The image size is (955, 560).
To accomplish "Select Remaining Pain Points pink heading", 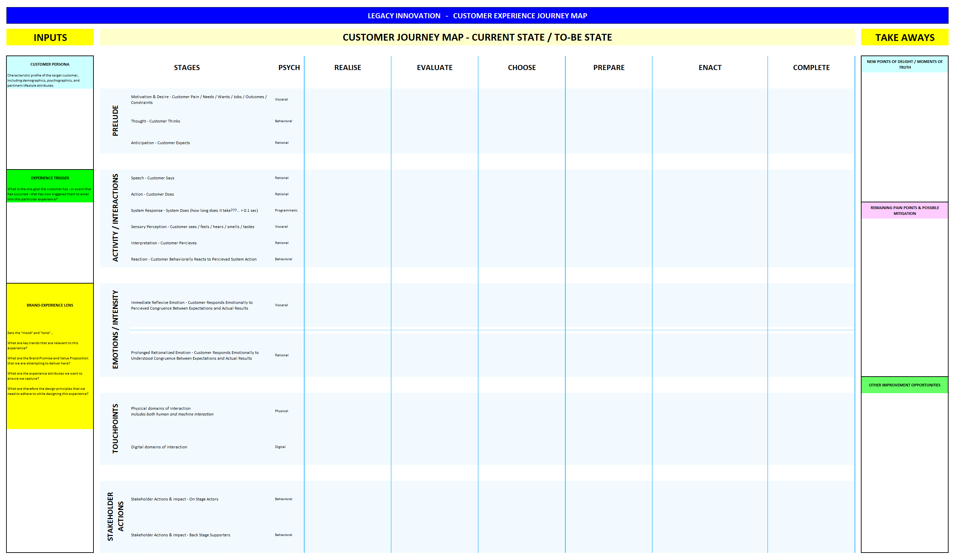I will (x=904, y=210).
